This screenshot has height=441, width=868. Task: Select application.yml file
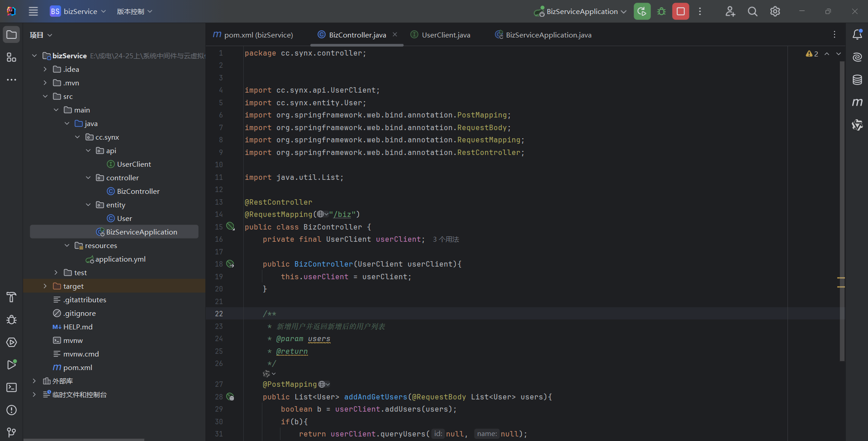point(116,259)
